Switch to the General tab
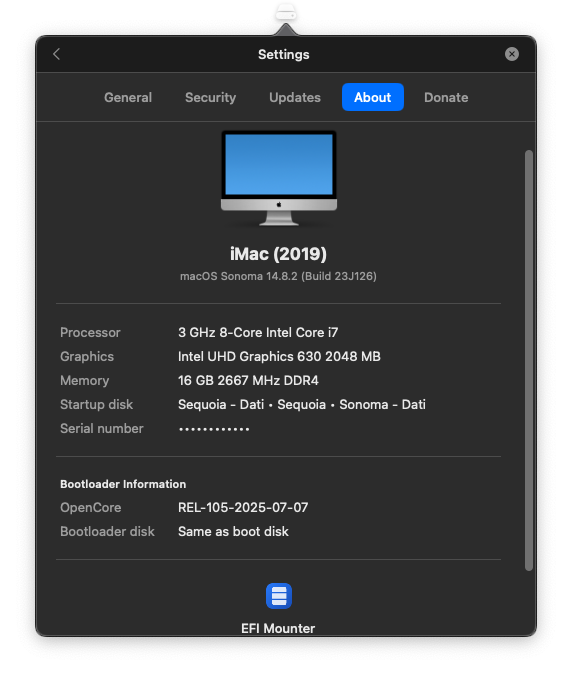 [x=128, y=97]
